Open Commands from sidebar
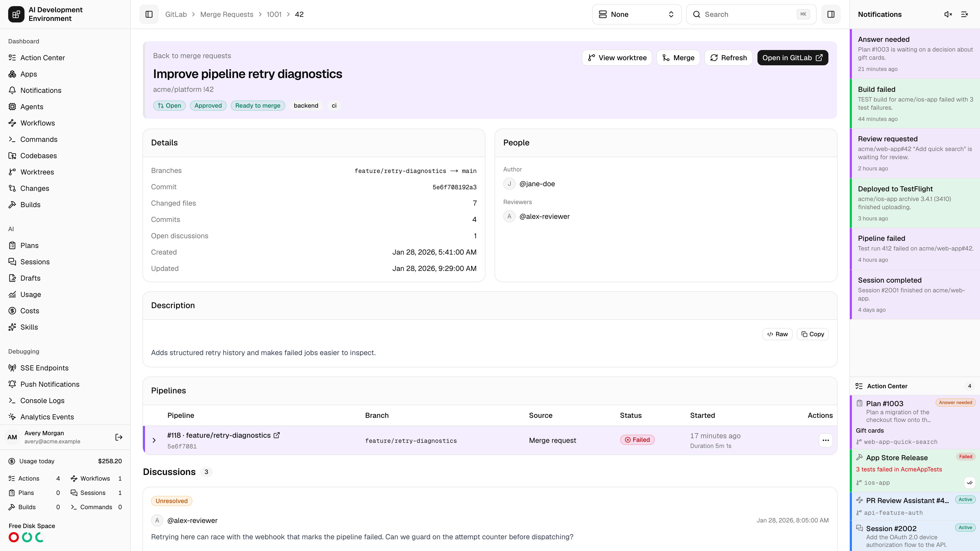 [x=65, y=139]
